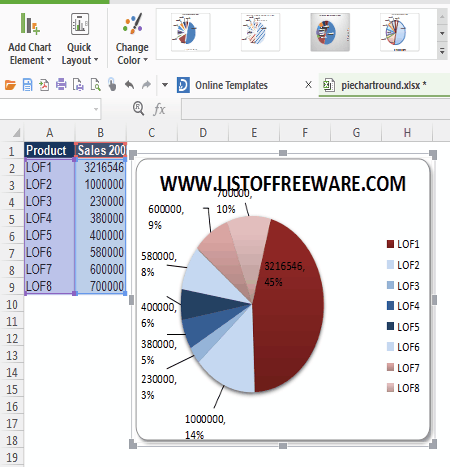The image size is (450, 467).
Task: Click the data label 600000, 9%
Action: [166, 217]
